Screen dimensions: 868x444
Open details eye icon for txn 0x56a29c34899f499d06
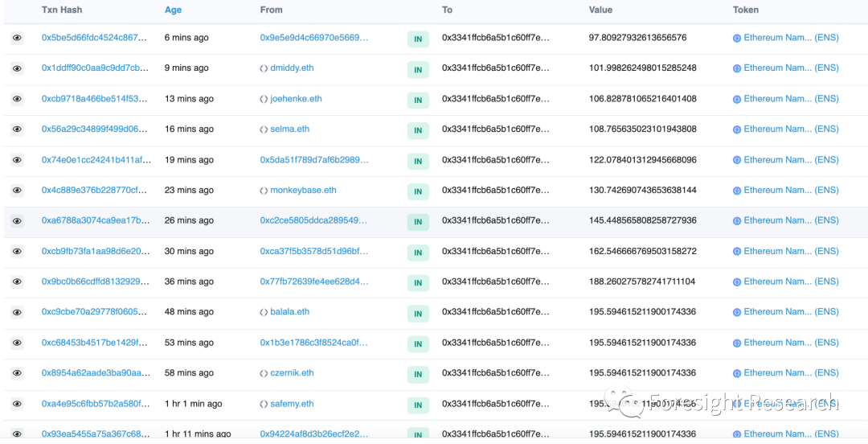click(x=17, y=129)
